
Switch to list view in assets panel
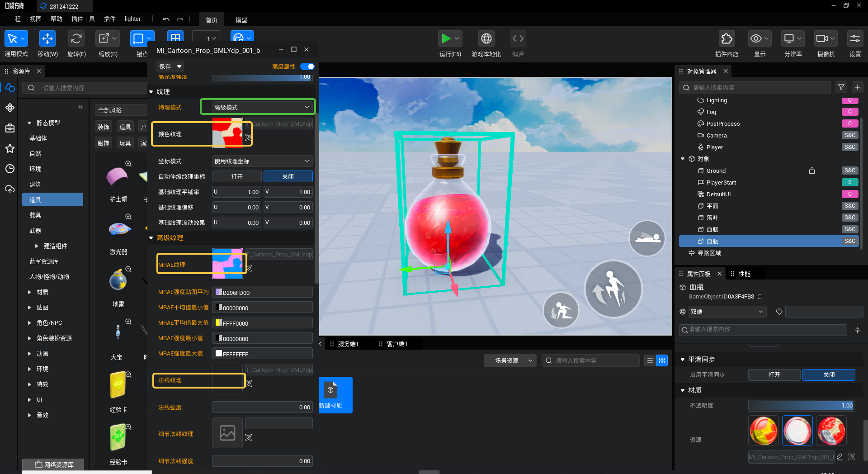[x=650, y=360]
